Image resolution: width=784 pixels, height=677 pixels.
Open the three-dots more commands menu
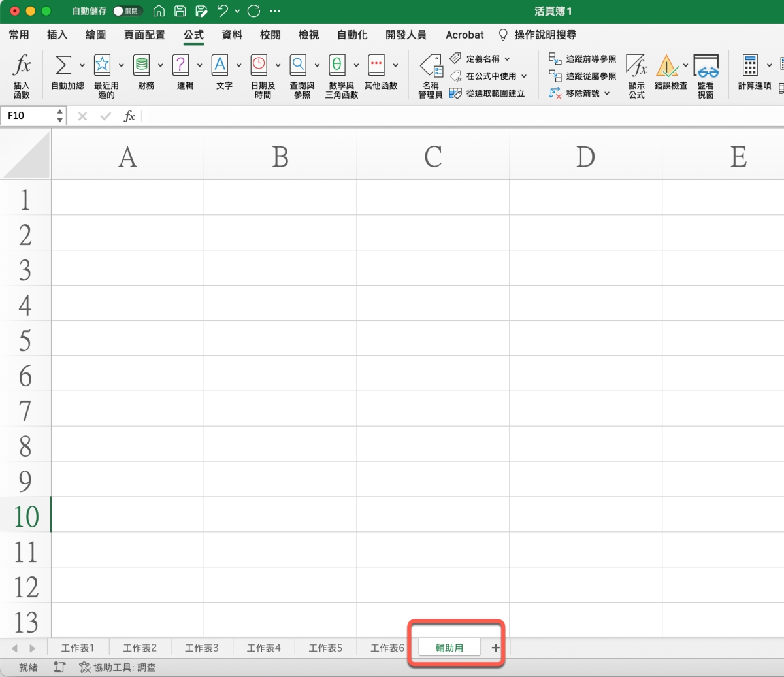pyautogui.click(x=275, y=11)
